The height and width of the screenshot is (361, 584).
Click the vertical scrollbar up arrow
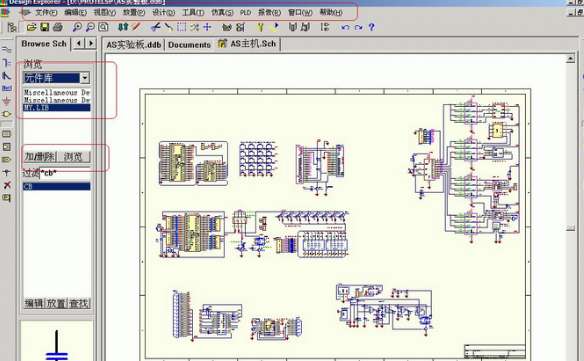(570, 58)
